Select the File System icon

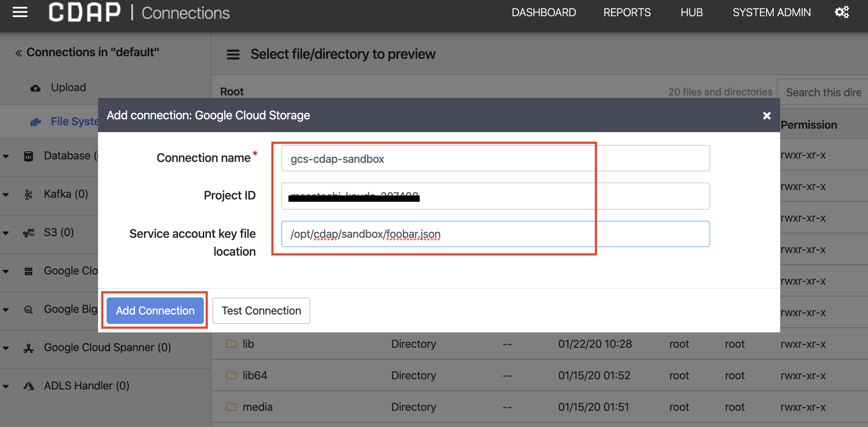(x=36, y=121)
